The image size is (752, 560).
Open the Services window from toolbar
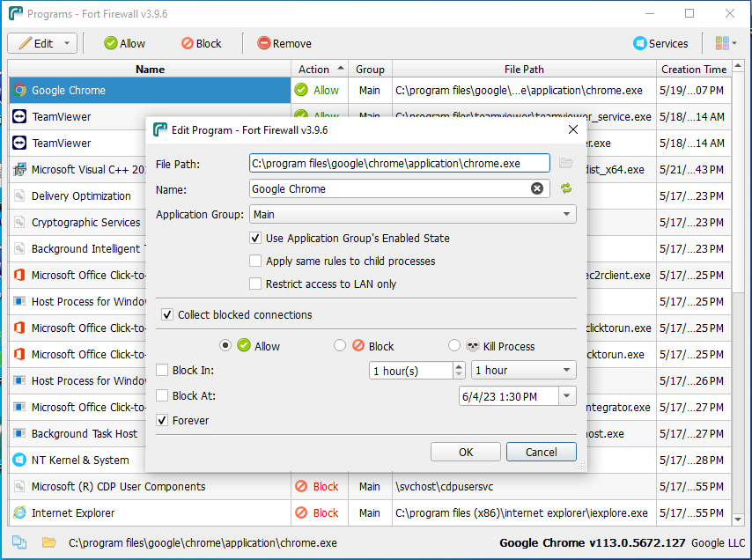660,43
